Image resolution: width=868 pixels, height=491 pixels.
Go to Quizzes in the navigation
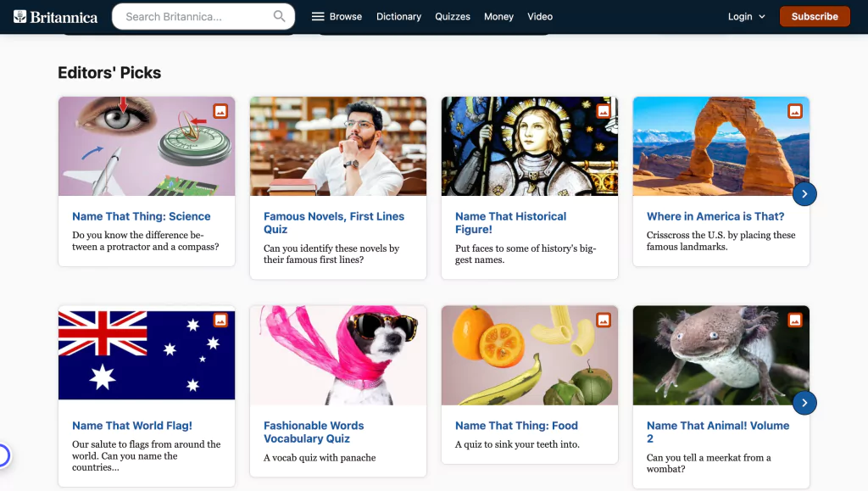(x=453, y=16)
